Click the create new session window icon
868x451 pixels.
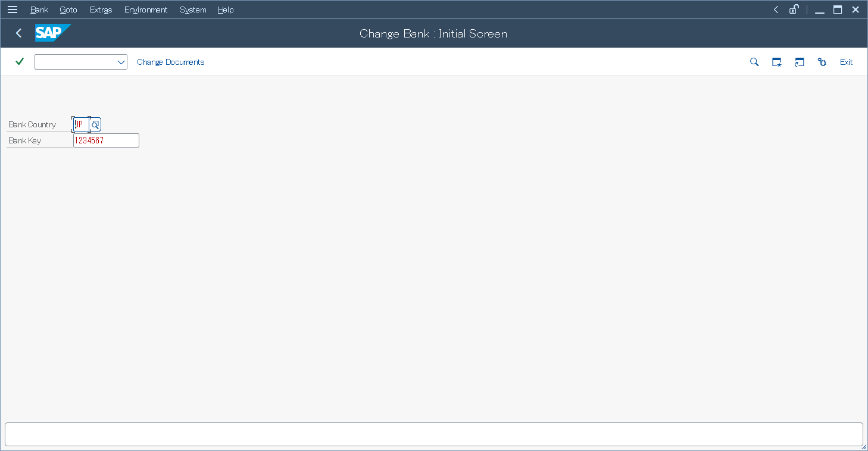777,62
